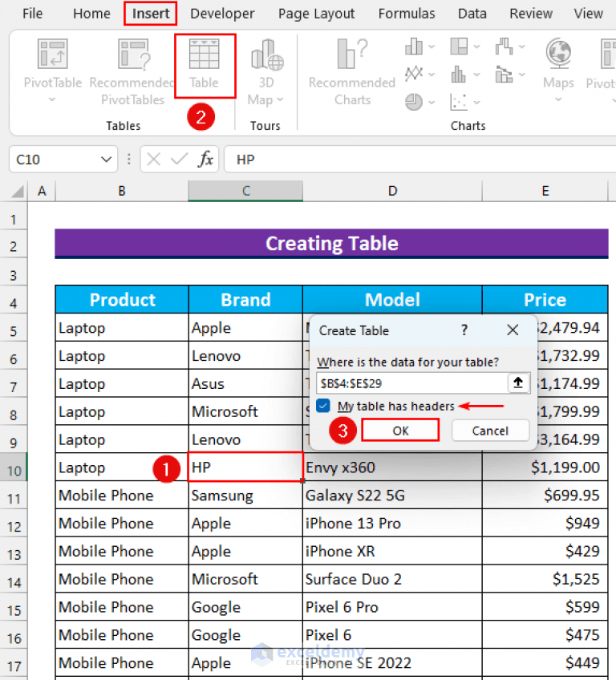Switch to the Page Layout tab
Screen dimensions: 616x680
pos(316,14)
